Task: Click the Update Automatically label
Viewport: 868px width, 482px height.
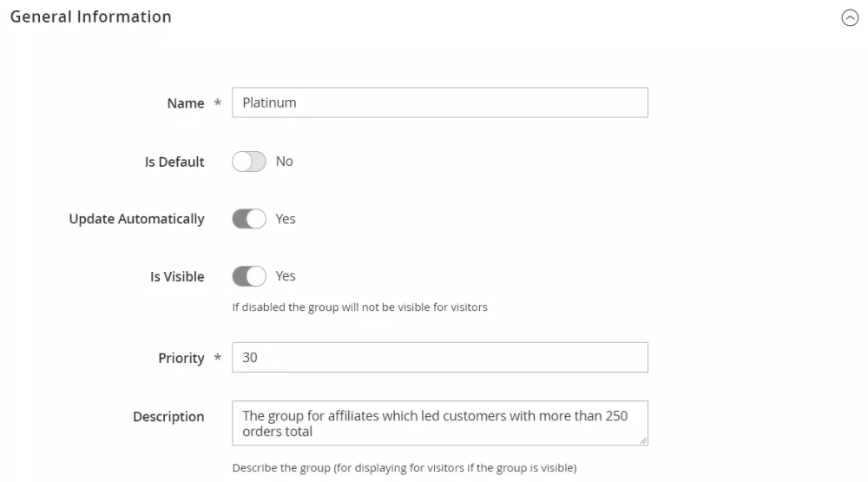Action: pyautogui.click(x=136, y=219)
